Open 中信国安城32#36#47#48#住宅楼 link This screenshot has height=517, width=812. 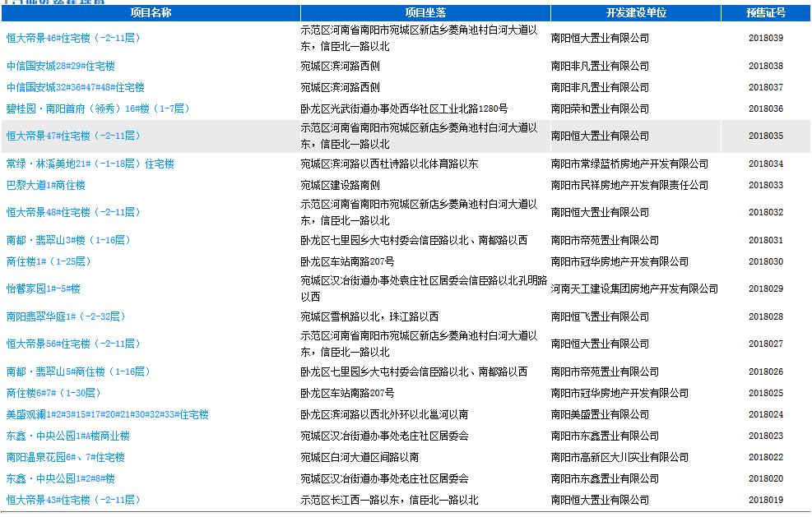click(75, 87)
